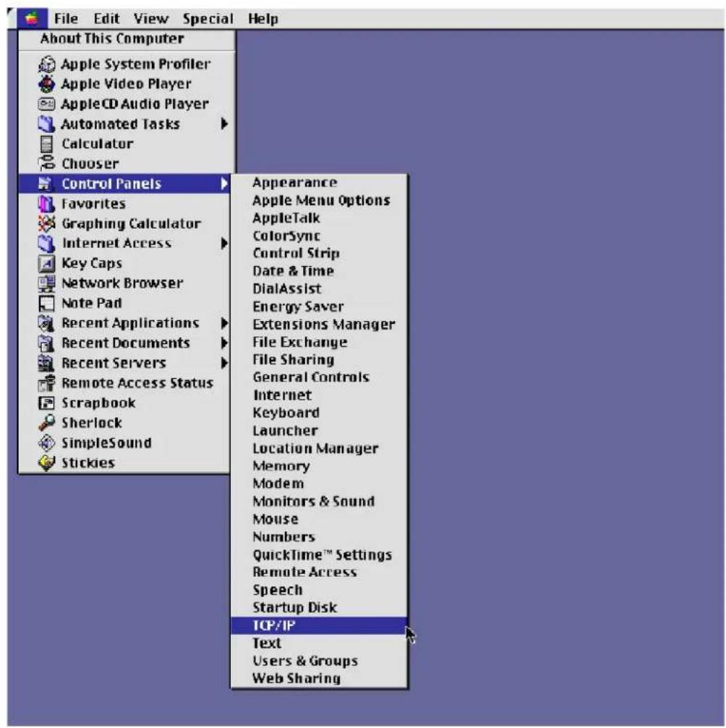Screen dimensions: 726x728
Task: Click the Note Pad icon
Action: coord(46,303)
